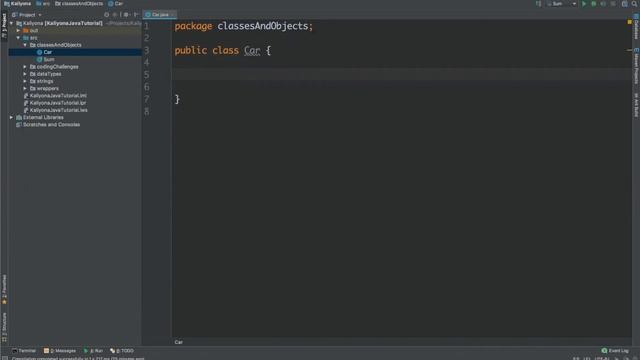Screen dimensions: 640x360
Task: Expand the codingChallenges package
Action: tap(25, 67)
